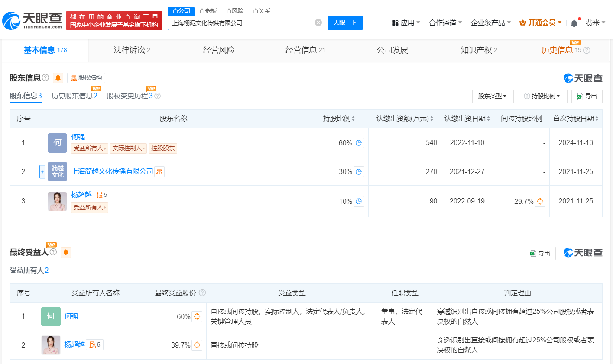Open the pie chart icon beside 30% shareholding

pyautogui.click(x=359, y=172)
